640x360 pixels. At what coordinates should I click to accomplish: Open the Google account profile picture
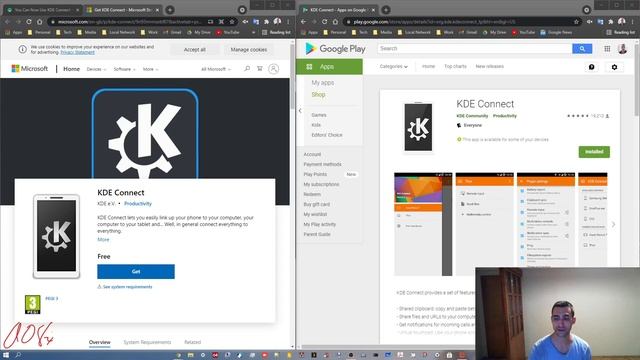coord(622,49)
